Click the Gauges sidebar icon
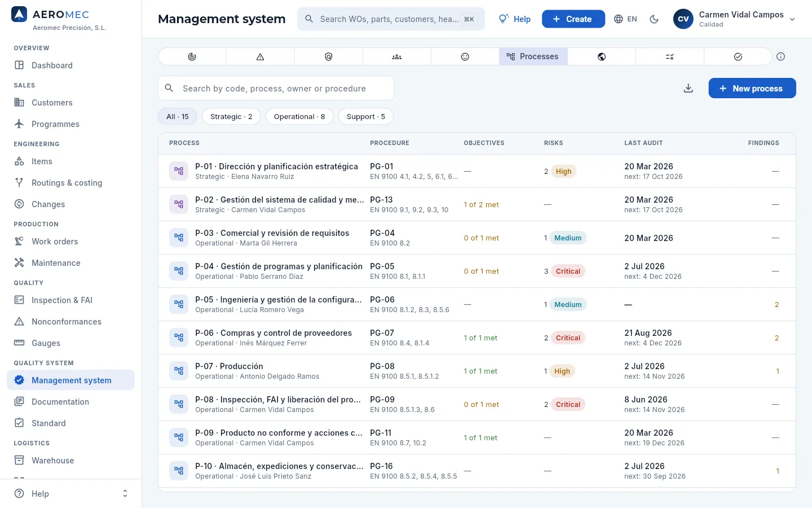This screenshot has height=508, width=812. [19, 343]
